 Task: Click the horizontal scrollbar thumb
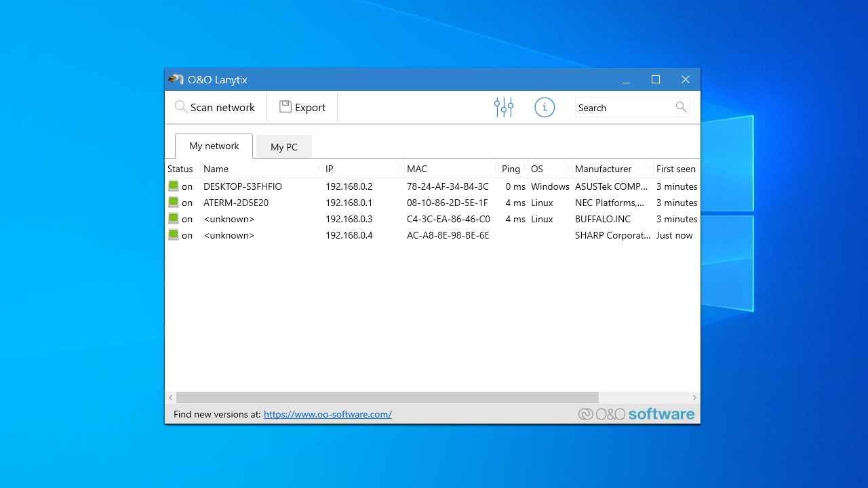(387, 397)
